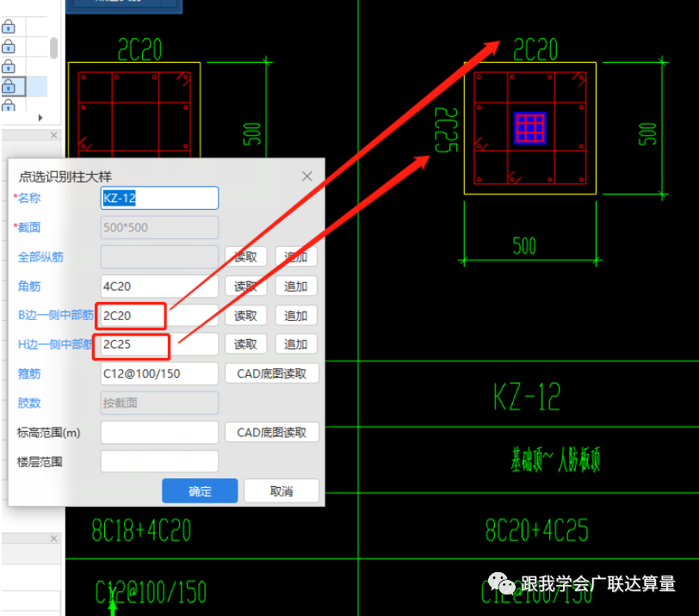This screenshot has width=699, height=616.
Task: Click 追加 button in B边一侧中部筋 row
Action: coord(296,316)
